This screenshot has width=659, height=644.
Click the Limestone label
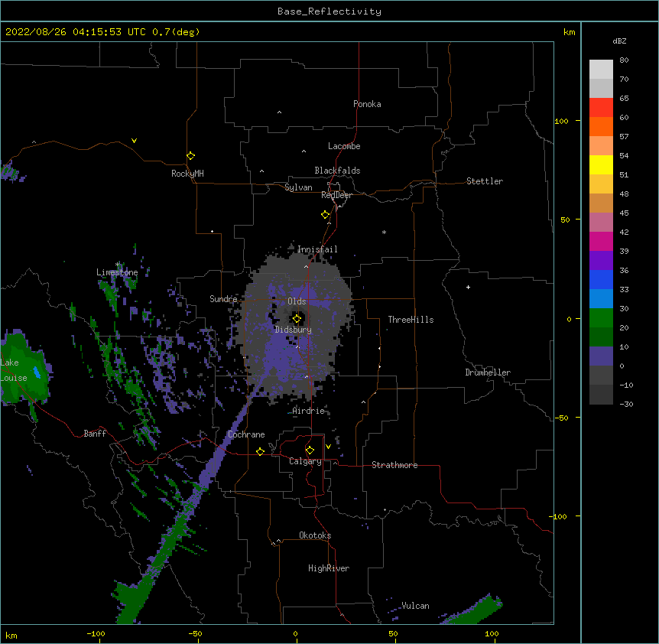point(117,272)
